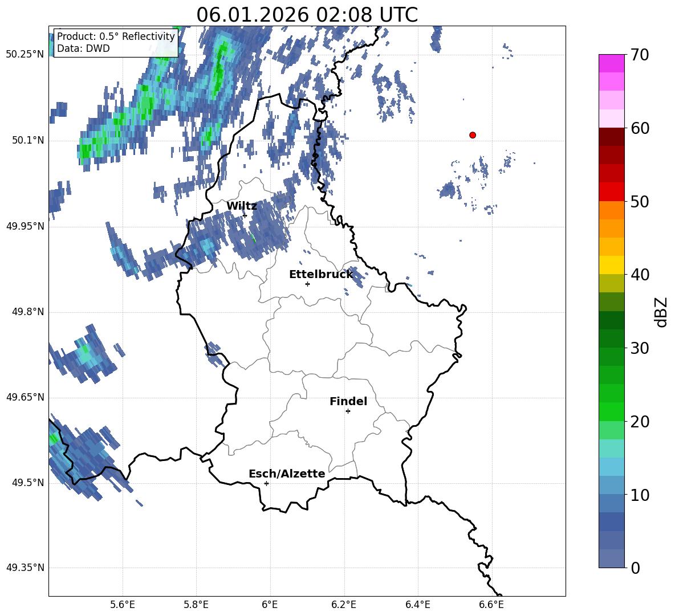Click the latitude label 49.95°N
The image size is (675, 616).
pyautogui.click(x=25, y=226)
